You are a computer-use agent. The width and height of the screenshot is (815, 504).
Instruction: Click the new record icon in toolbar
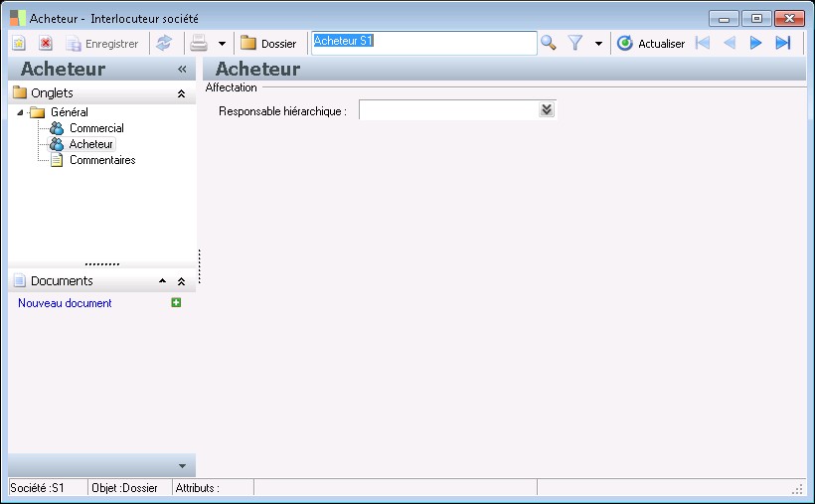pyautogui.click(x=19, y=43)
